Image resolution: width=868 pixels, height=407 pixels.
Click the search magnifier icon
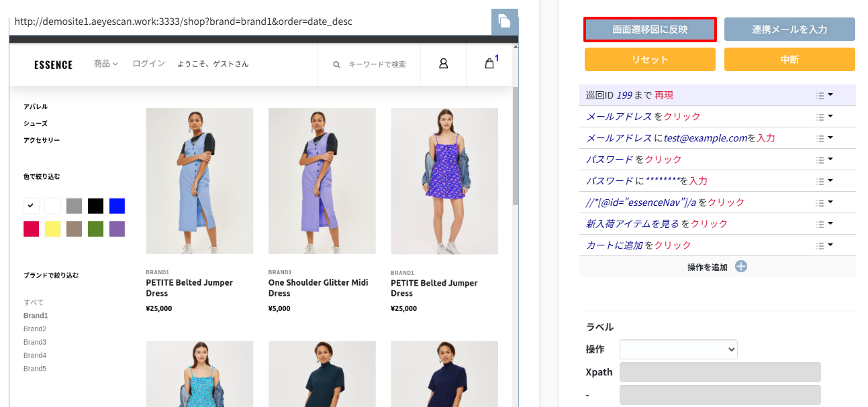tap(336, 64)
